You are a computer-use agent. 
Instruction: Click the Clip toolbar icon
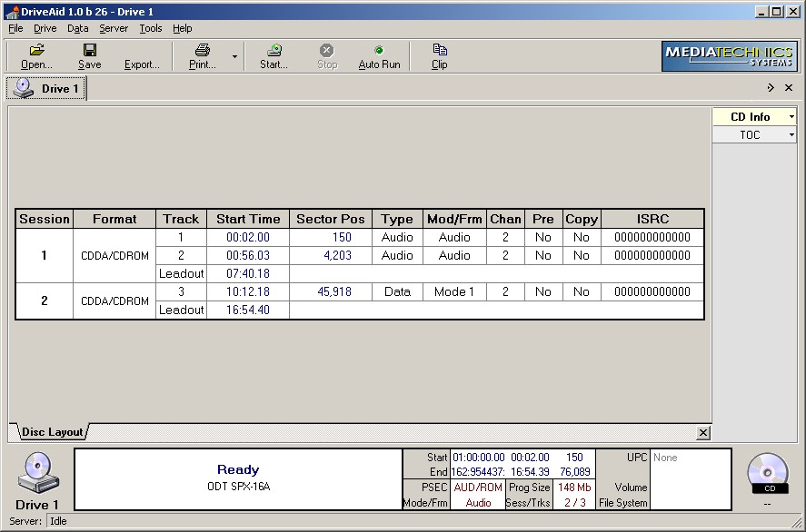point(440,51)
